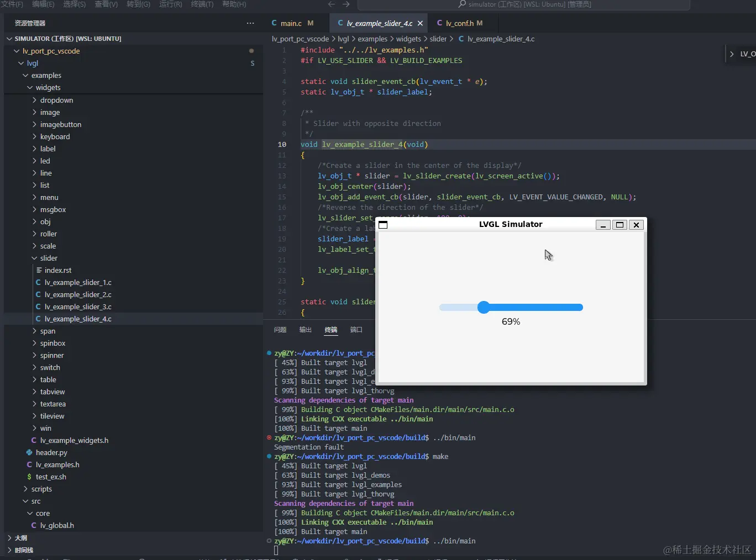Switch to the 输出 output panel tab
The height and width of the screenshot is (560, 756).
pos(306,330)
